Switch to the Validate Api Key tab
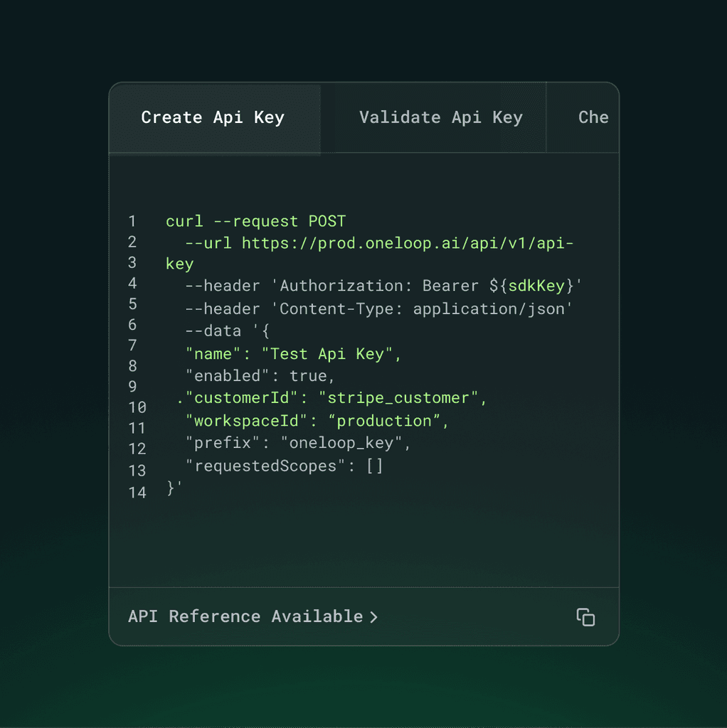Viewport: 727px width, 728px height. point(440,117)
